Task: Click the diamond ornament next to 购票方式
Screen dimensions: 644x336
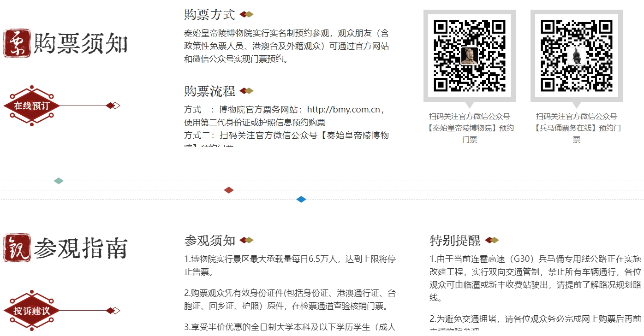Action: tap(246, 14)
